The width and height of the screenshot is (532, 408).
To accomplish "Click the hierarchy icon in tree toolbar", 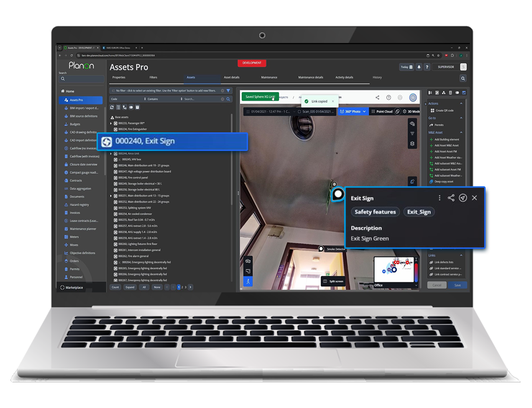I will (125, 107).
